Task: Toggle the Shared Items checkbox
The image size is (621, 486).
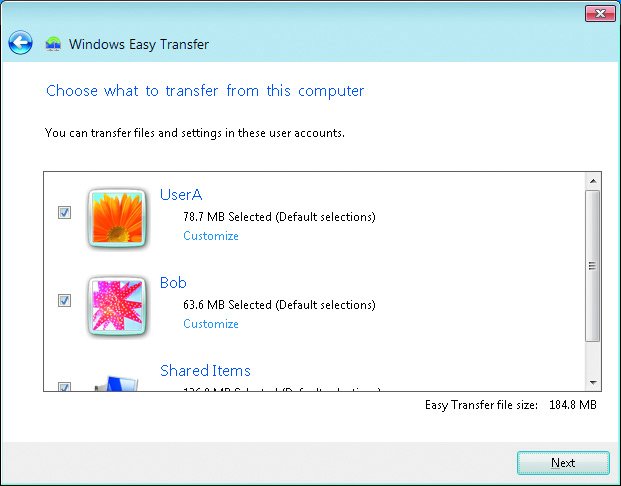Action: [x=65, y=387]
